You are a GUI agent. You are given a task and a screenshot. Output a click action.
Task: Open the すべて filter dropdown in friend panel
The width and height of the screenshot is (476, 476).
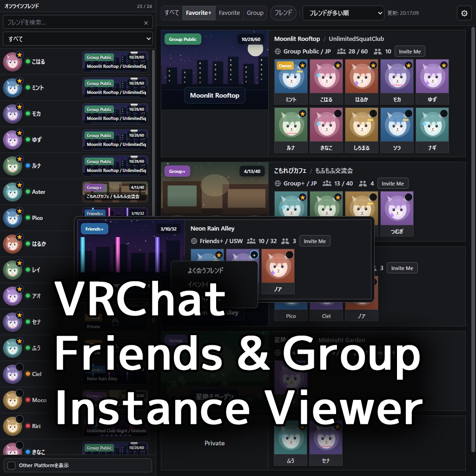click(78, 39)
